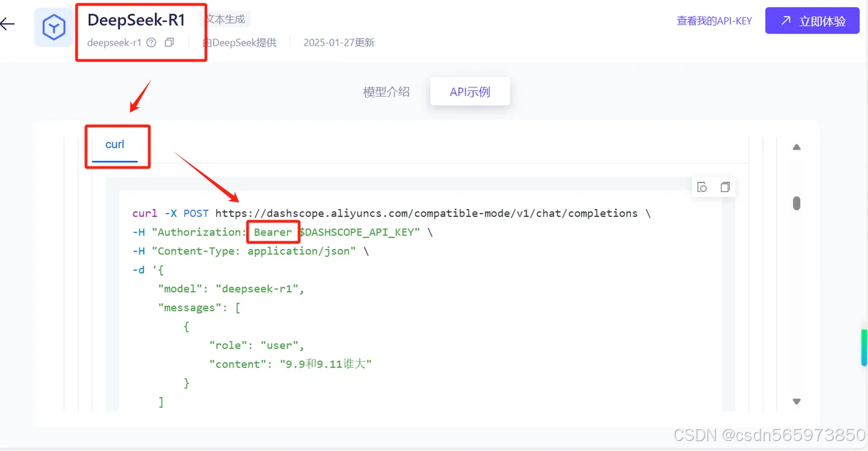Click the code block theme toggle icon
The width and height of the screenshot is (868, 451).
pos(702,187)
